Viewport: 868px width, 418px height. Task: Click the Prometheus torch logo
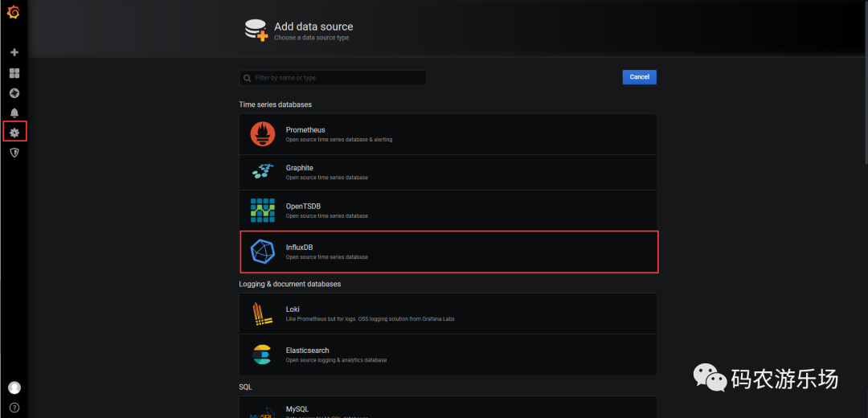pos(263,134)
